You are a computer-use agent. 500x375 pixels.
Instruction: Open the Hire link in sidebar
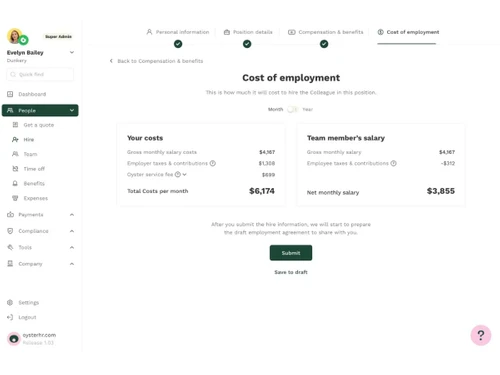[x=29, y=139]
